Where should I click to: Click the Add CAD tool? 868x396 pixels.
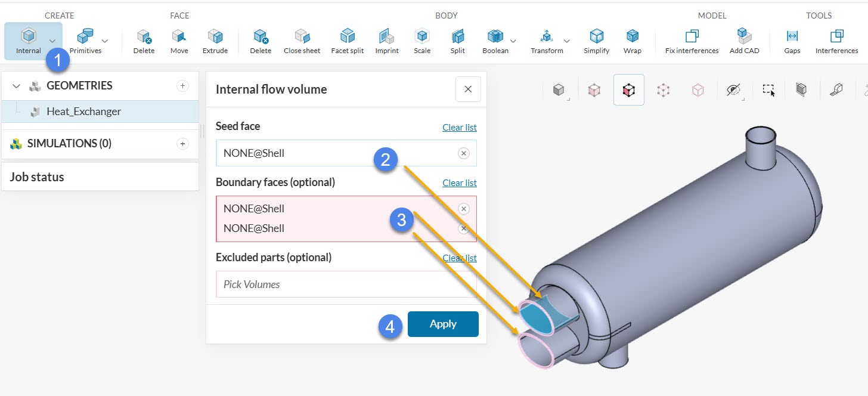(744, 41)
